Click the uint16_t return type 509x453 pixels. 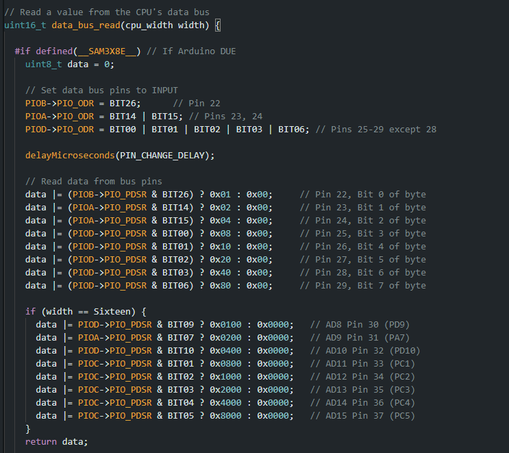[x=25, y=25]
